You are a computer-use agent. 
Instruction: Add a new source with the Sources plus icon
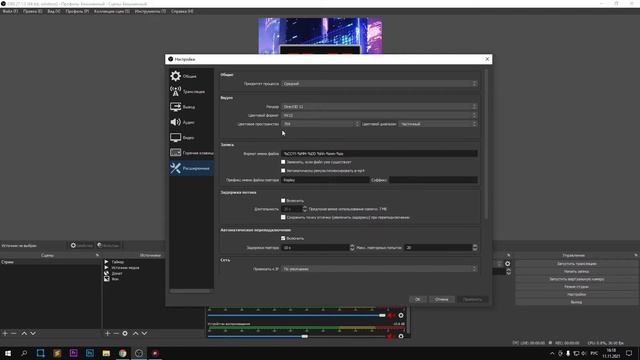[107, 333]
